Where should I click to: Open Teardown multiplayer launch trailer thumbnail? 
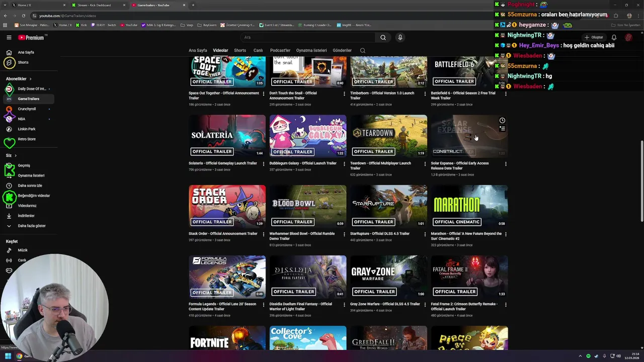[388, 136]
